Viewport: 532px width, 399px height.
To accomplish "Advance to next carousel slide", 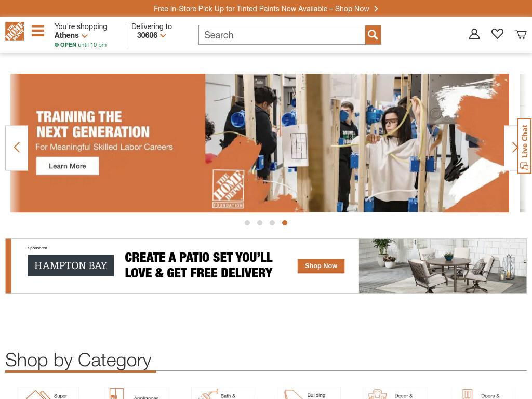I will pyautogui.click(x=514, y=148).
